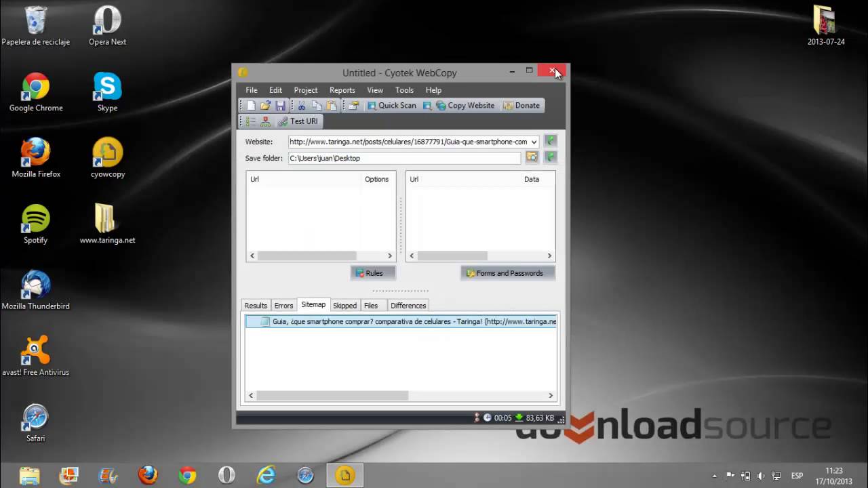The width and height of the screenshot is (868, 488).
Task: Browse for save folder icon
Action: tap(532, 157)
